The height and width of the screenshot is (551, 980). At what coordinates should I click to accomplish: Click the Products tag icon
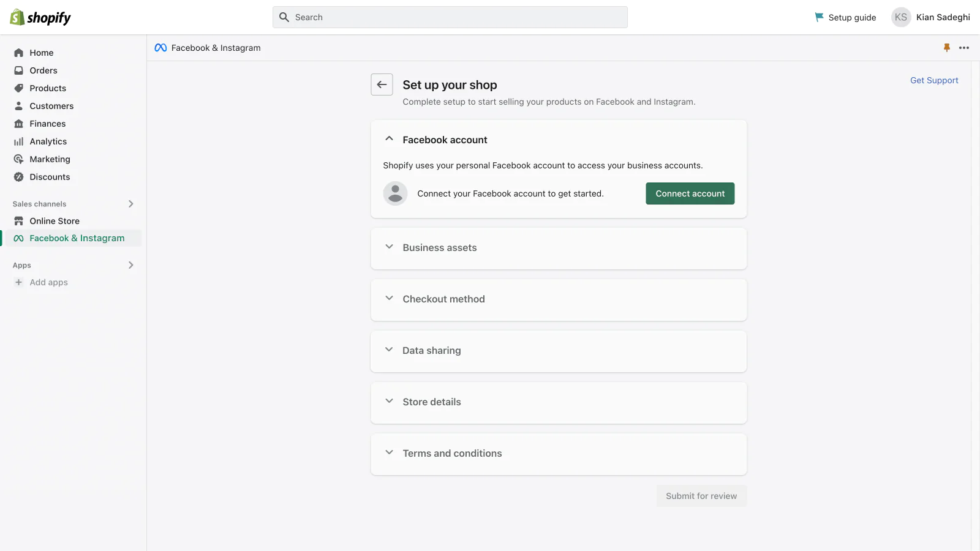(19, 88)
